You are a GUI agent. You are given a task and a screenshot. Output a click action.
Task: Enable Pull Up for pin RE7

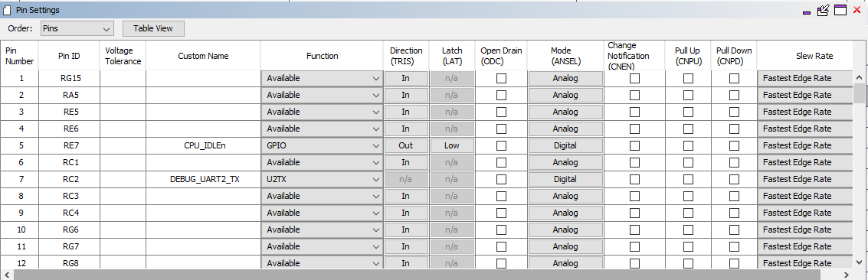688,146
